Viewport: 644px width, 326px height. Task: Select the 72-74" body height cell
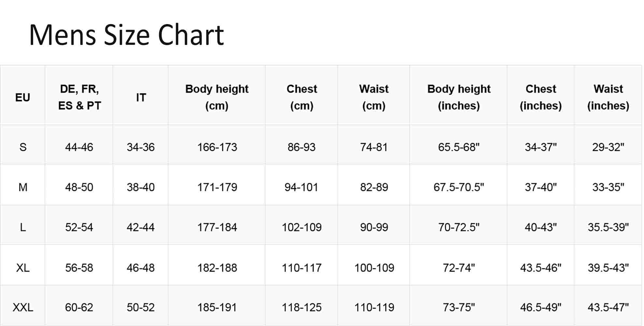pos(459,268)
